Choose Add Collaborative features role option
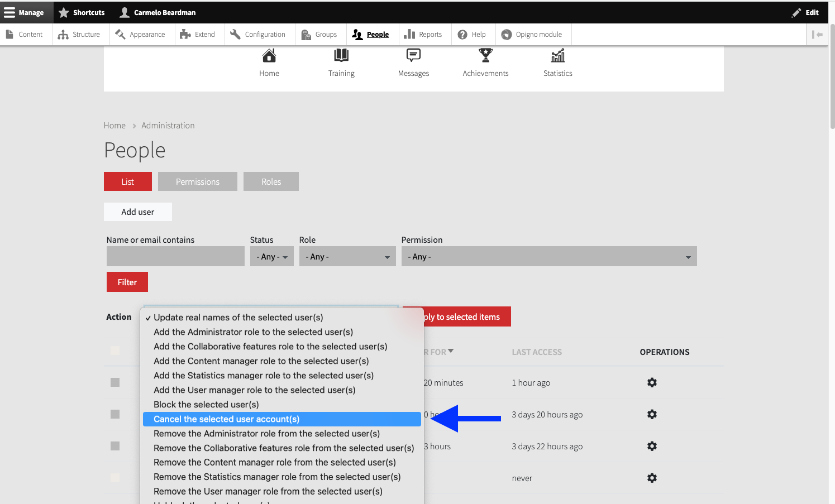This screenshot has width=835, height=504. 282,347
